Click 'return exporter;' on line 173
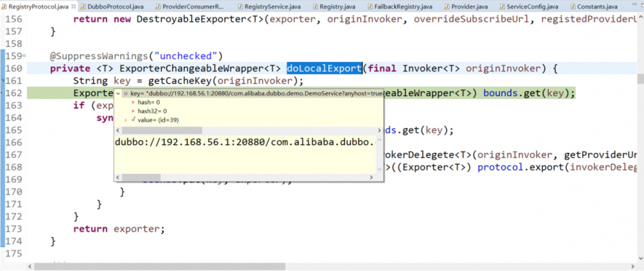This screenshot has height=271, width=644. tap(119, 228)
